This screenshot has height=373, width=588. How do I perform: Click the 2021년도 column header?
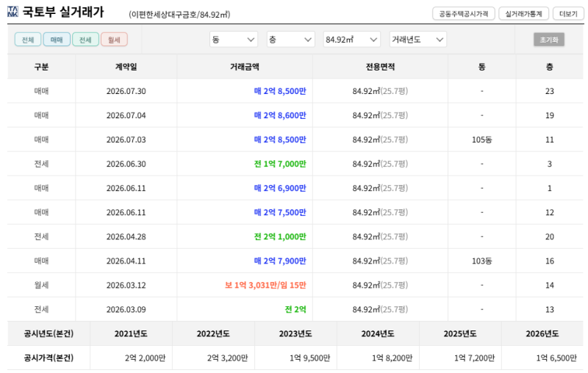[x=131, y=333]
